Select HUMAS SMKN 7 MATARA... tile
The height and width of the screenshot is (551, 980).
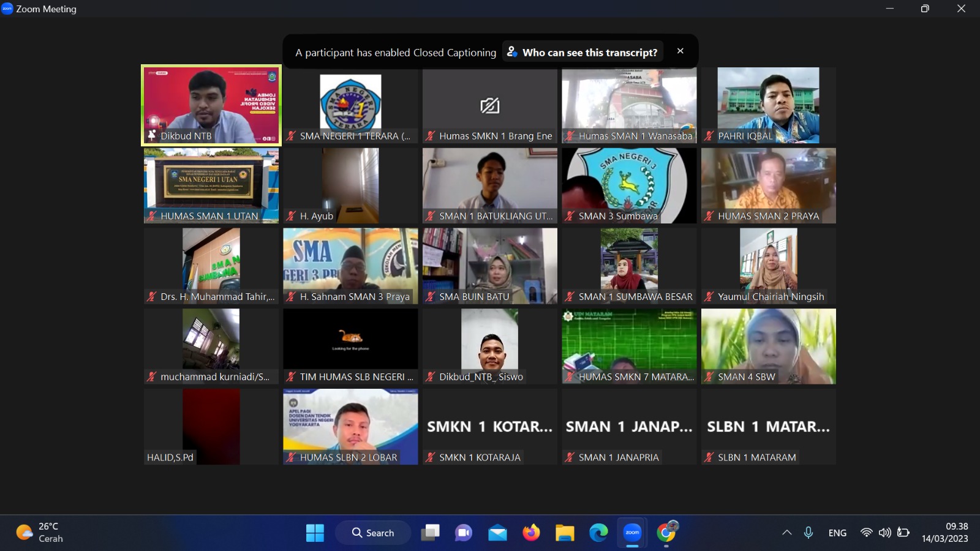pyautogui.click(x=629, y=347)
